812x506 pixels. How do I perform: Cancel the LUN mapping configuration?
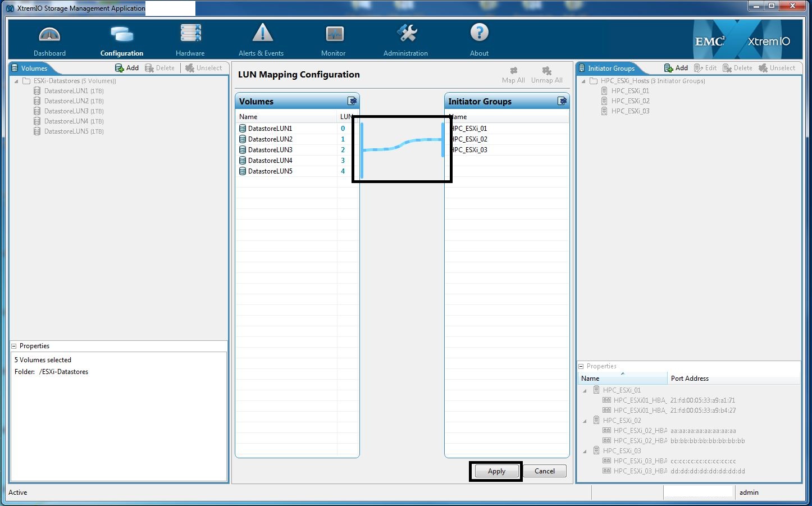tap(544, 471)
